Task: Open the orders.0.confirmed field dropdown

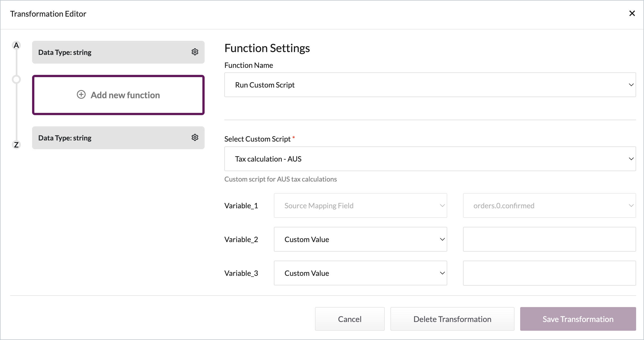Action: click(549, 205)
